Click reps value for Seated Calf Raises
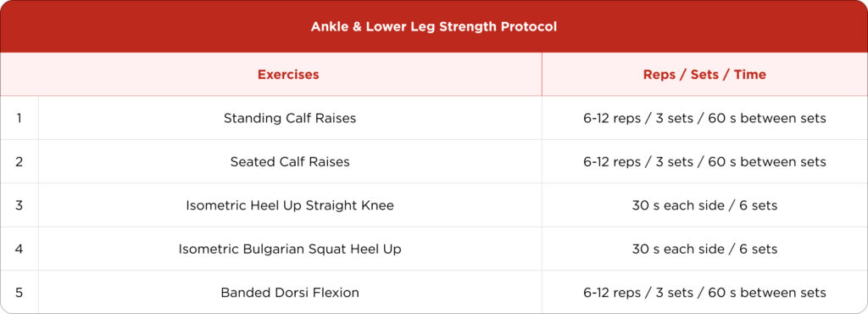This screenshot has height=314, width=868. point(704,162)
